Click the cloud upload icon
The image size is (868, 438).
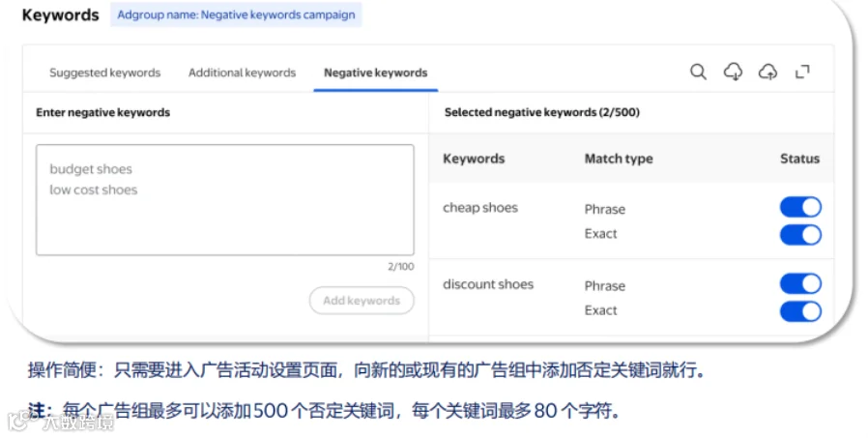(x=767, y=72)
